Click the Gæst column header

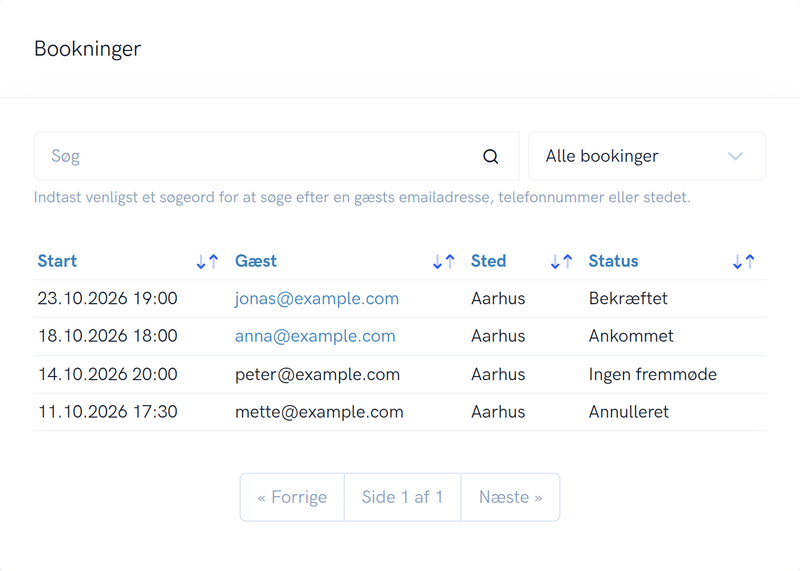256,261
